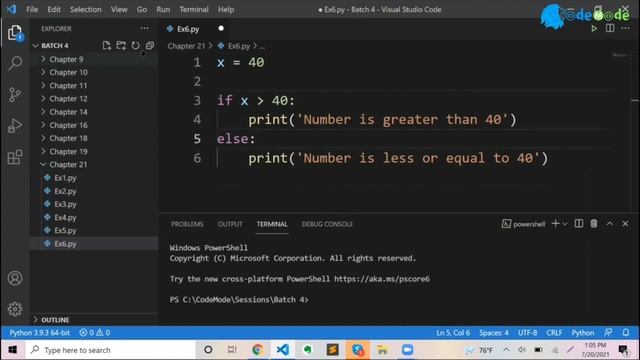This screenshot has width=640, height=360.
Task: Show errors and warnings count in status bar
Action: coord(95,333)
